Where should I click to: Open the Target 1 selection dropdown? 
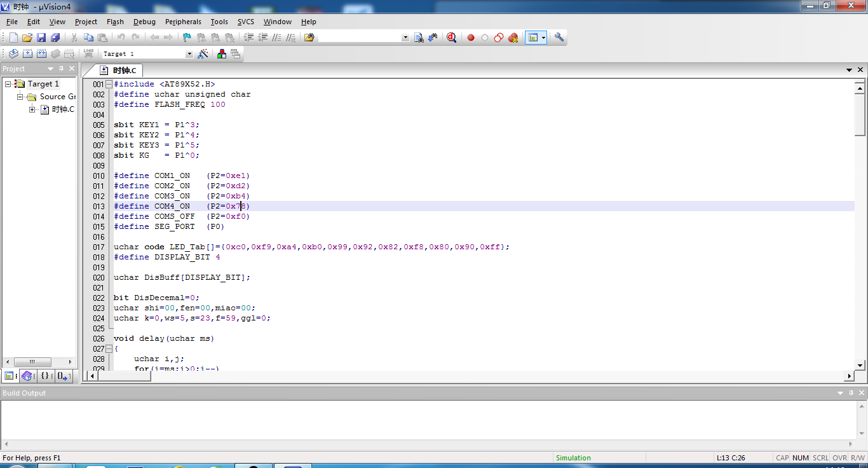pyautogui.click(x=189, y=54)
